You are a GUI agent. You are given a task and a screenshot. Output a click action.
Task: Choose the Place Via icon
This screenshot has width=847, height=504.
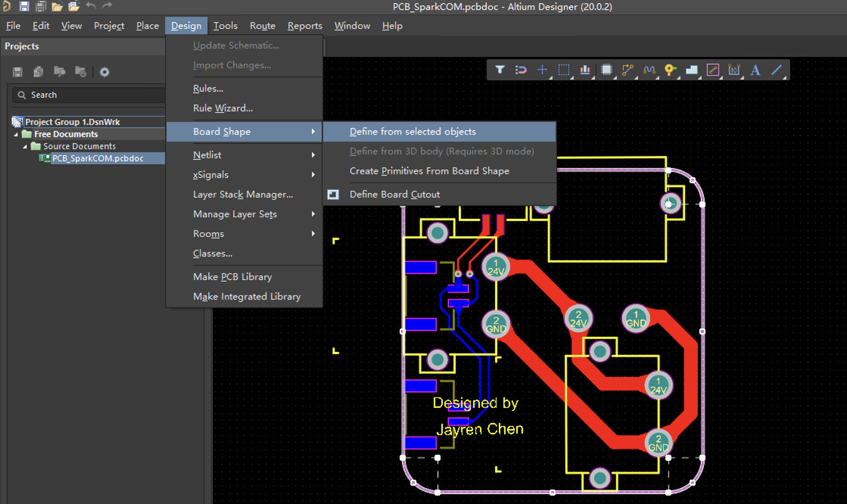click(670, 70)
